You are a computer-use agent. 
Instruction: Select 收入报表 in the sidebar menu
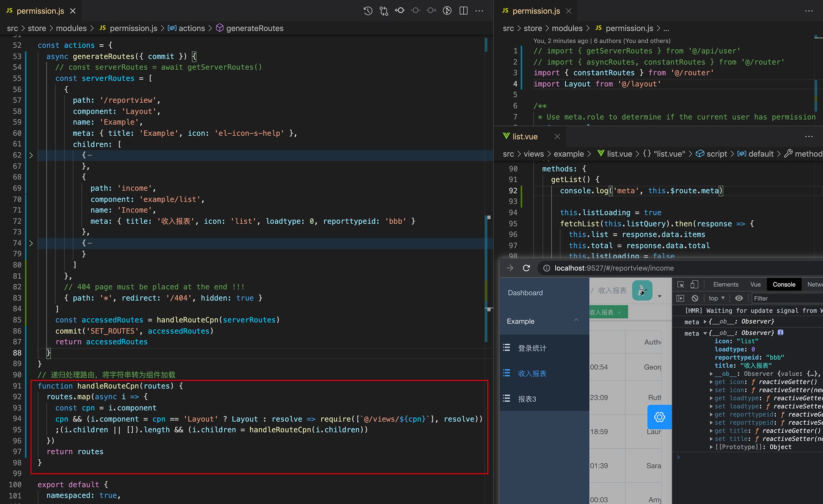point(532,373)
